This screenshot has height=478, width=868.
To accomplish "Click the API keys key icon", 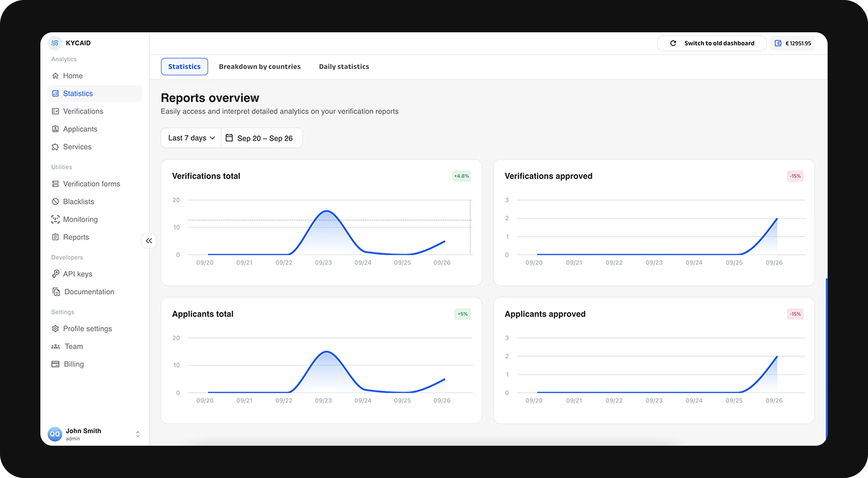I will (55, 274).
